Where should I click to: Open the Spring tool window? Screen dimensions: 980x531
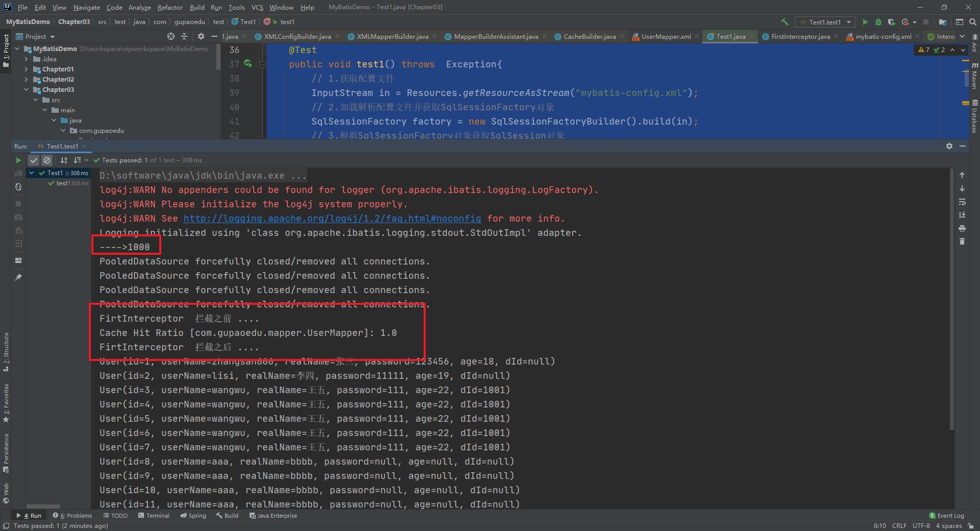point(193,516)
